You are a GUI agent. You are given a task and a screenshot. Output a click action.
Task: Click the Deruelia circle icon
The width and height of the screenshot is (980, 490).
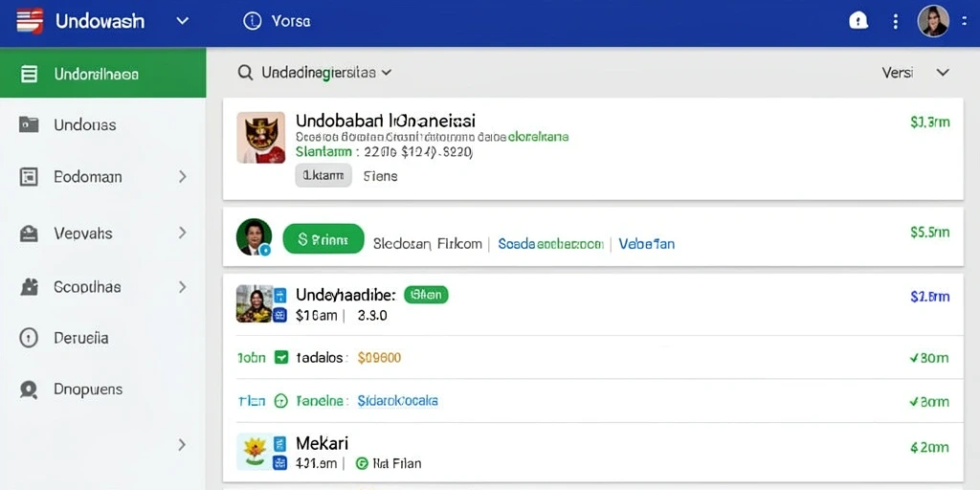[x=29, y=338]
